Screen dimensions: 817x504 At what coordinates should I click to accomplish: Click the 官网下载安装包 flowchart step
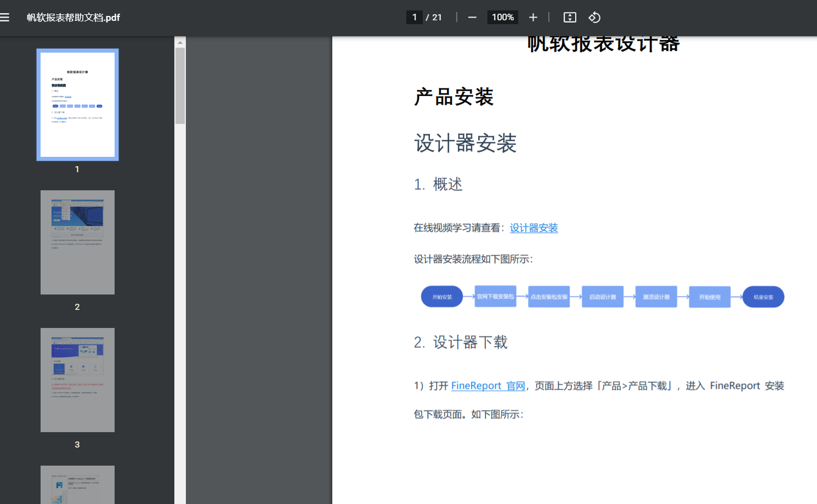[495, 296]
